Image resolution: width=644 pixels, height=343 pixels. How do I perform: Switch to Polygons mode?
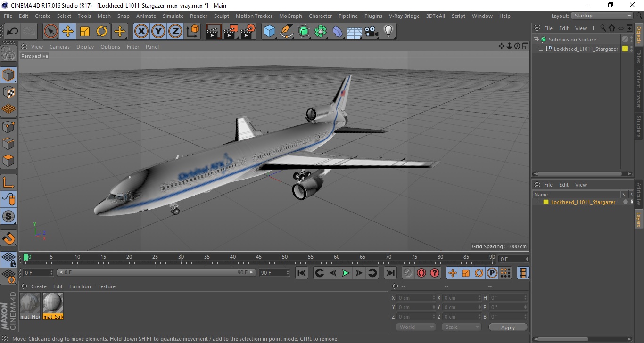tap(8, 161)
